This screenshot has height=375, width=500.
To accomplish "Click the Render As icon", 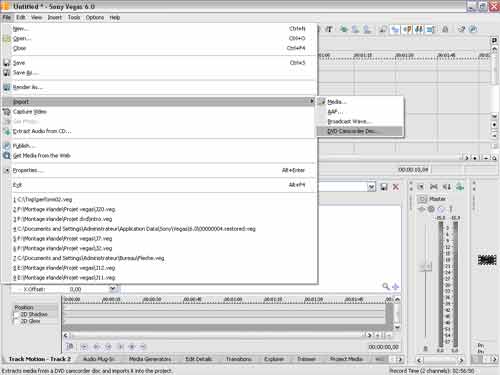I will [7, 87].
